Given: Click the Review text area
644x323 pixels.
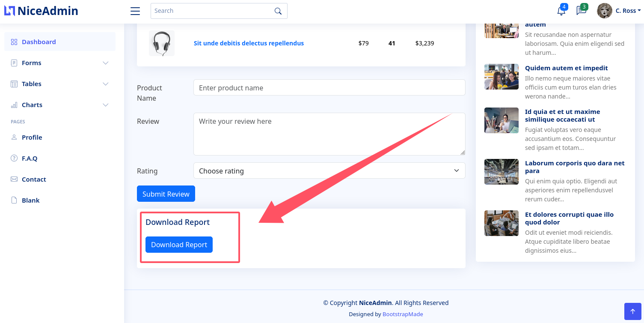Looking at the screenshot, I should tap(329, 134).
